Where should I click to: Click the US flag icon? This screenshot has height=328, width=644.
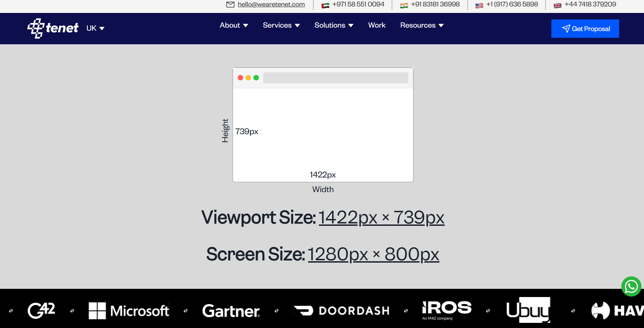tap(479, 5)
